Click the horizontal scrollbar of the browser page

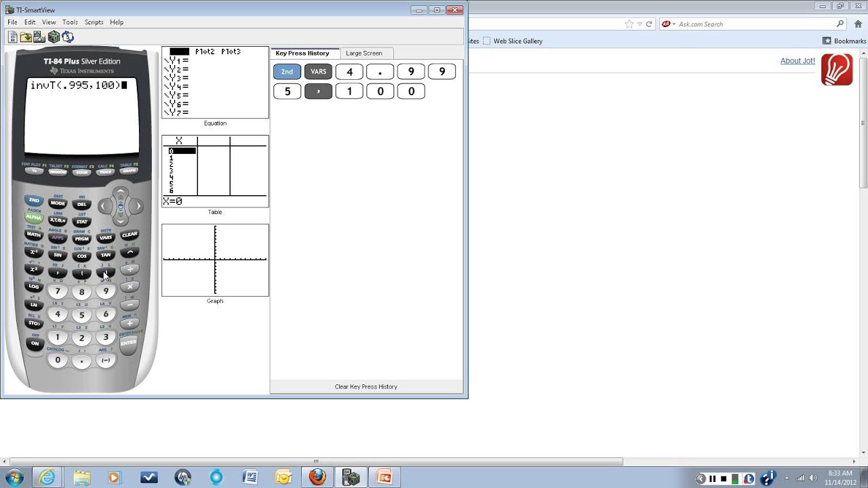click(315, 462)
